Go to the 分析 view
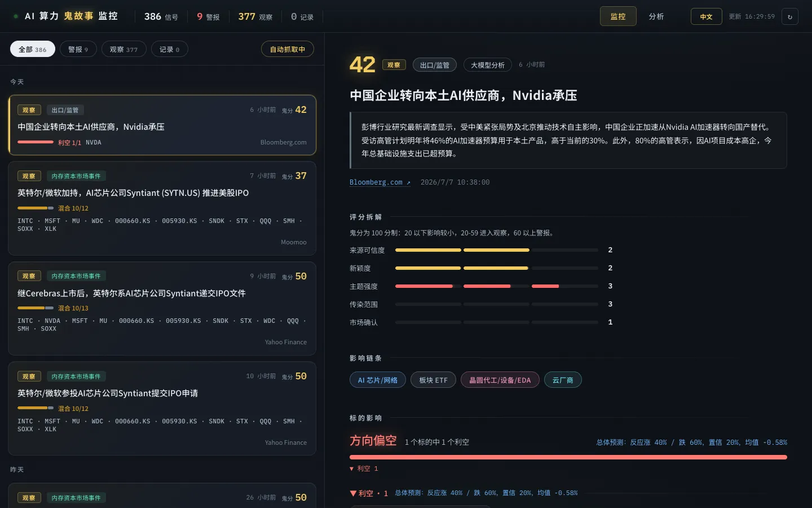 click(x=656, y=16)
